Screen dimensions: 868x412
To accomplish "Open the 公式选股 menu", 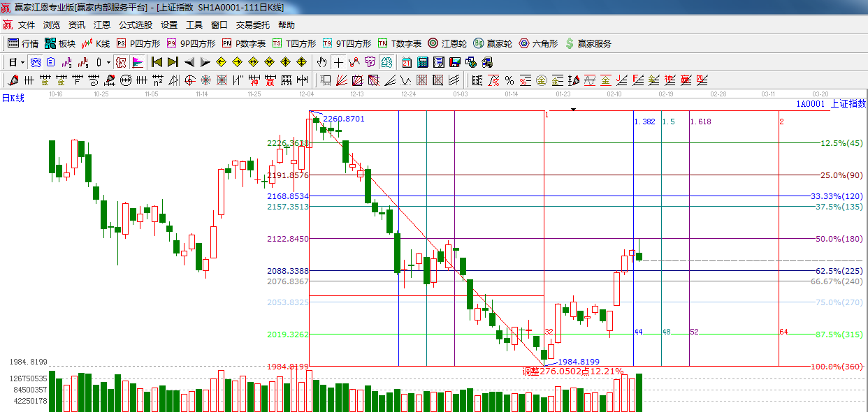I will pyautogui.click(x=135, y=24).
